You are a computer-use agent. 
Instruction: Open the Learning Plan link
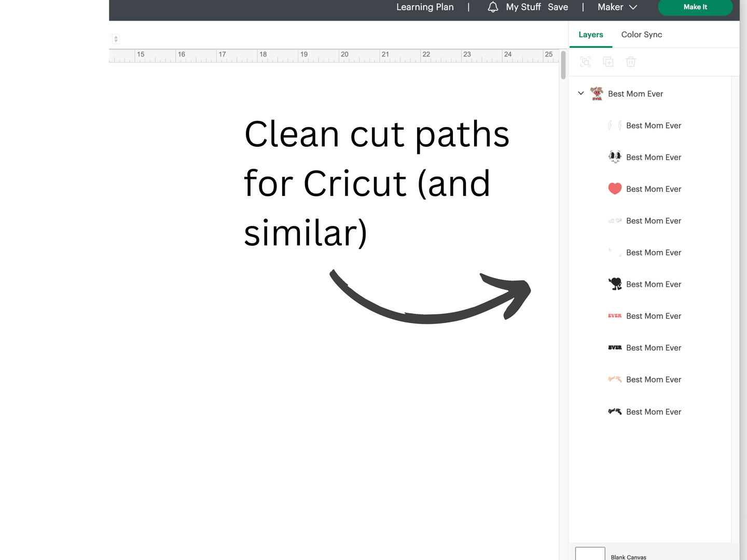pos(425,7)
